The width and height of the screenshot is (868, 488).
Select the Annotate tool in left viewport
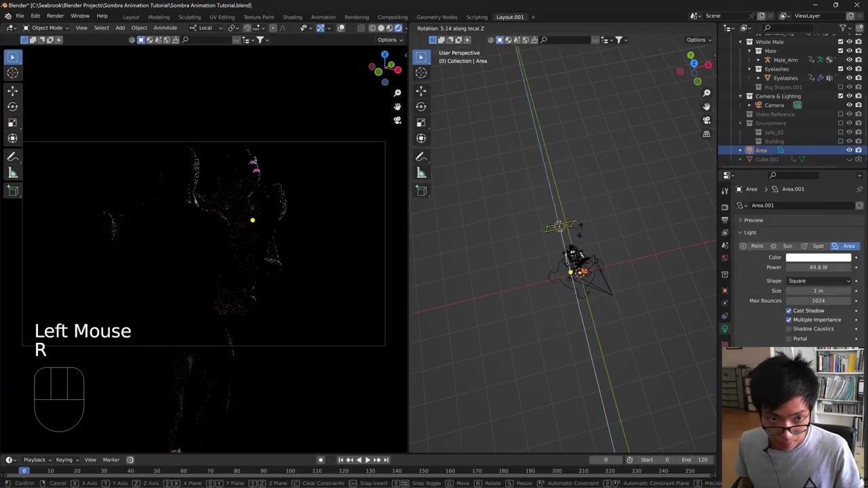tap(12, 157)
